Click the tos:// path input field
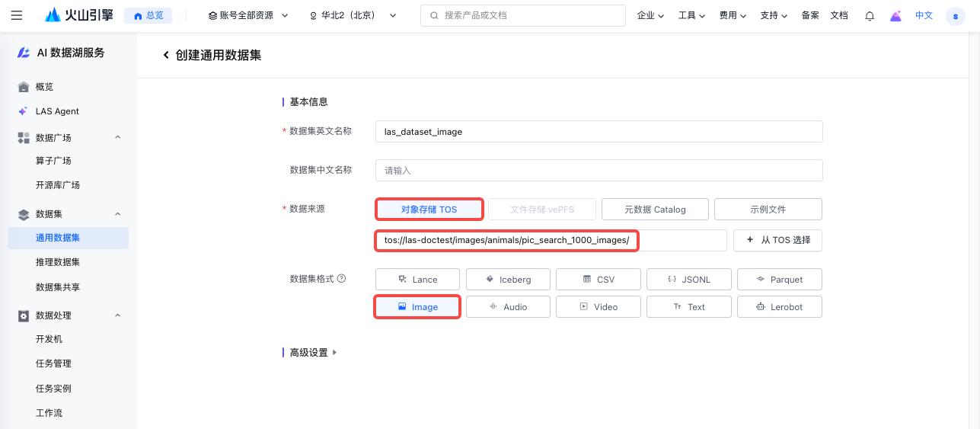Screen dimensions: 980x429 (551, 240)
